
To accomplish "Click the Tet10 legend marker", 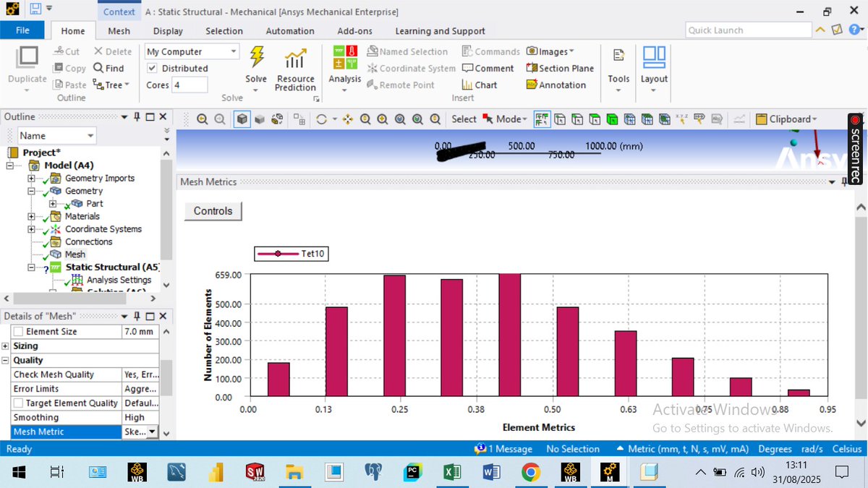I will [278, 253].
